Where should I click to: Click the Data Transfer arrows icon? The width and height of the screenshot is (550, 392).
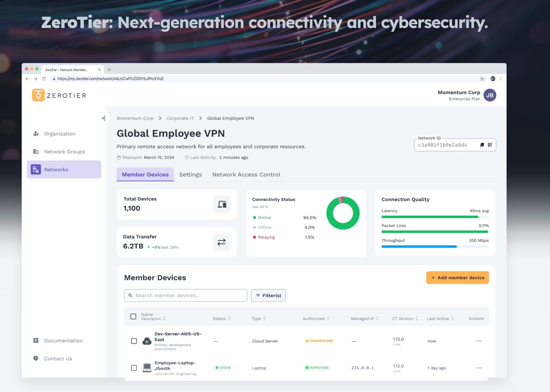coord(221,242)
